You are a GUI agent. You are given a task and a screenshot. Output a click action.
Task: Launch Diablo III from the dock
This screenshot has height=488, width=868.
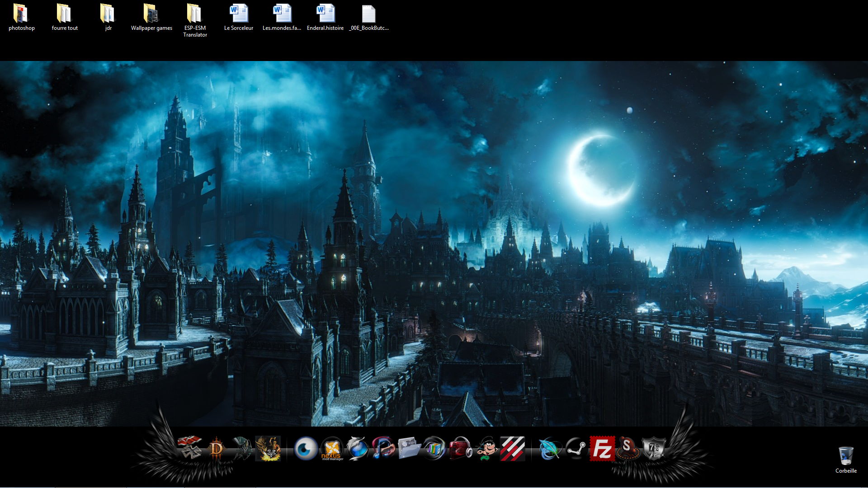(x=216, y=449)
